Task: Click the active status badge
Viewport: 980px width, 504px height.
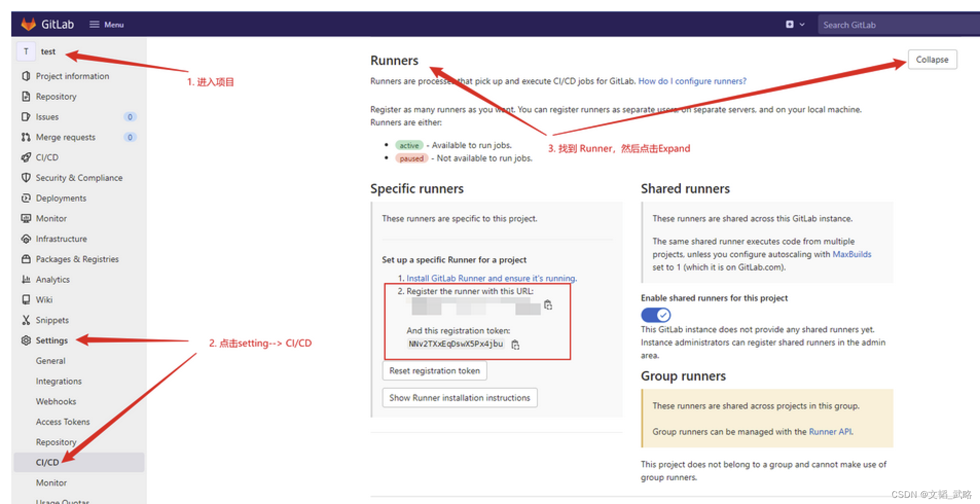Action: click(x=409, y=146)
